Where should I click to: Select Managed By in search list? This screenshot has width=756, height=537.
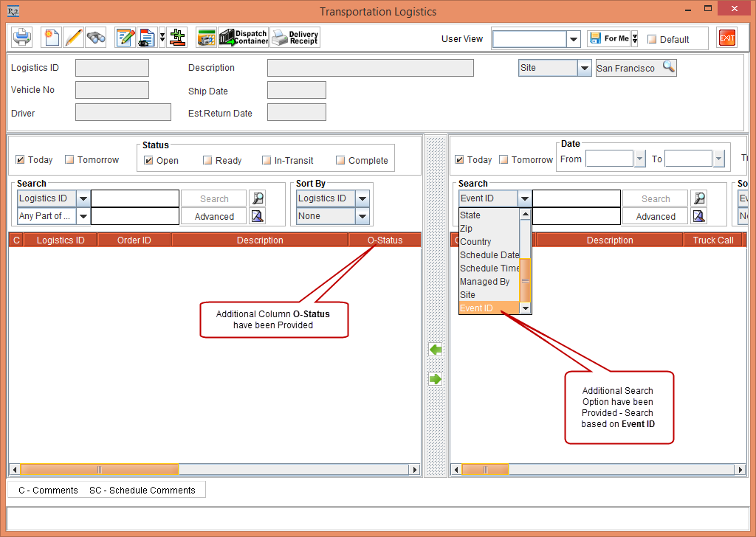484,281
